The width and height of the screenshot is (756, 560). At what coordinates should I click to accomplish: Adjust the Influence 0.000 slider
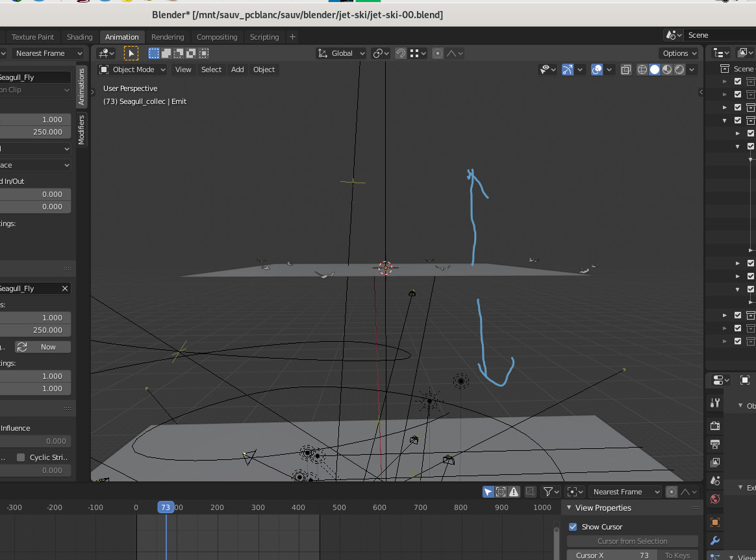tap(35, 441)
